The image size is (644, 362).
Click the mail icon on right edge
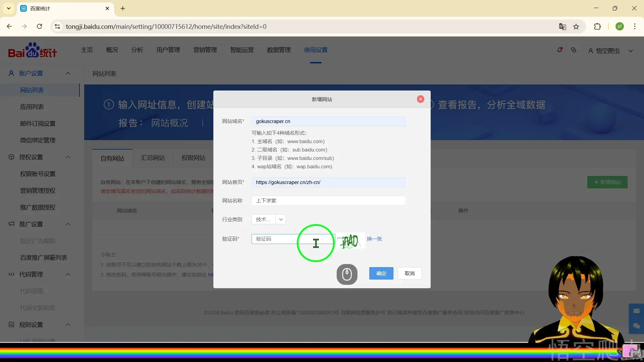pyautogui.click(x=636, y=311)
